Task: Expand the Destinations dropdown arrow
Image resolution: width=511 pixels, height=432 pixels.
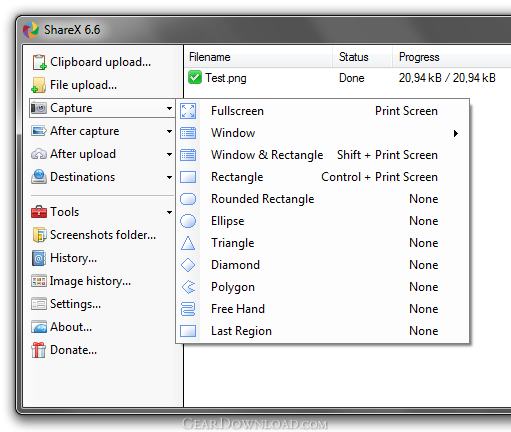Action: click(x=169, y=177)
